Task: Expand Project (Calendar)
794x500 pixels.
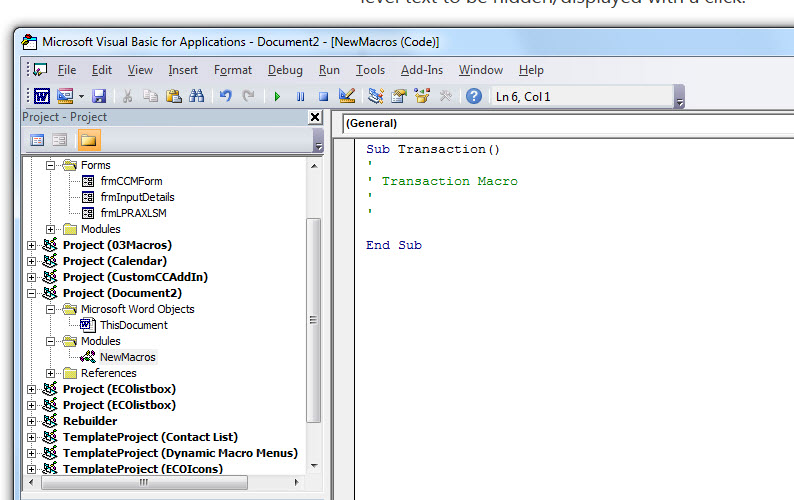Action: (x=31, y=261)
